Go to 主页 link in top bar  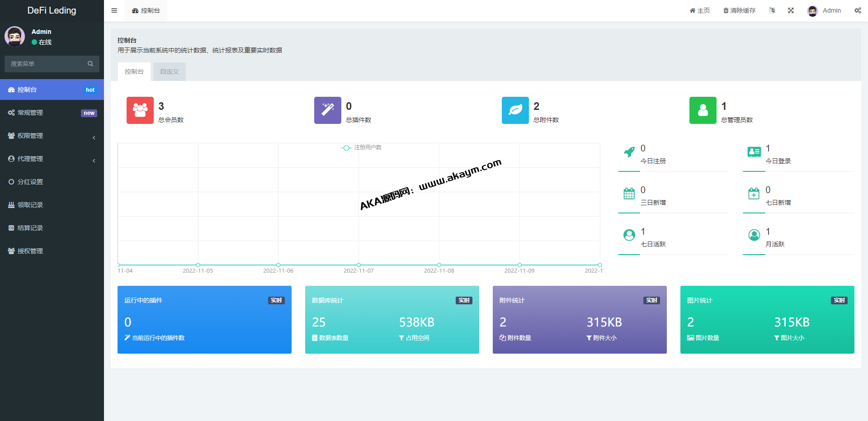pos(699,10)
